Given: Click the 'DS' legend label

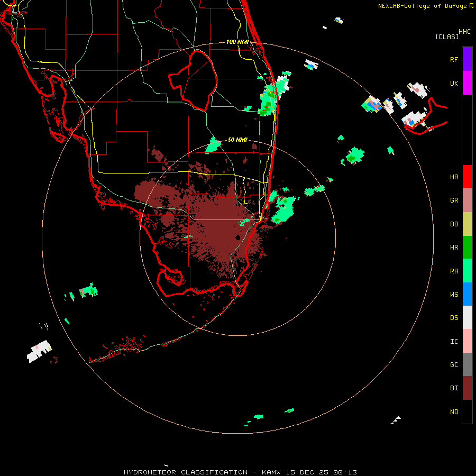Looking at the screenshot, I should pyautogui.click(x=454, y=318).
